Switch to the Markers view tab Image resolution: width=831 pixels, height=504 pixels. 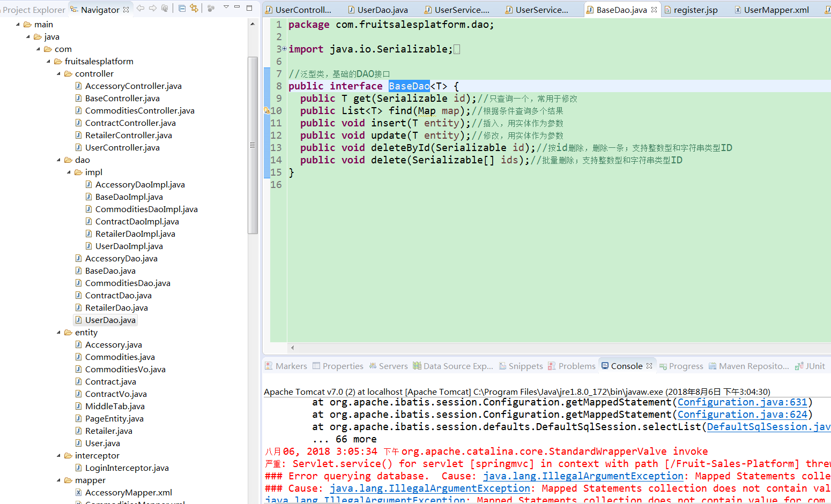(286, 366)
